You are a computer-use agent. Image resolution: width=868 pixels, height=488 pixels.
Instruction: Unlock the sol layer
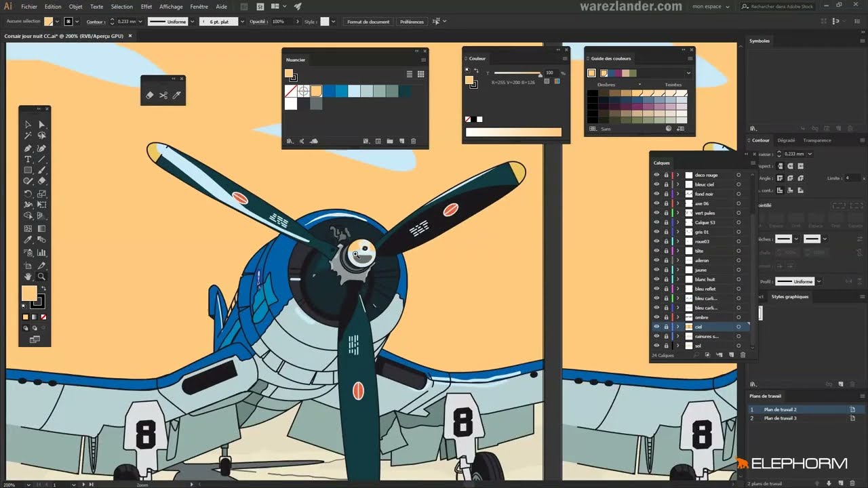666,346
